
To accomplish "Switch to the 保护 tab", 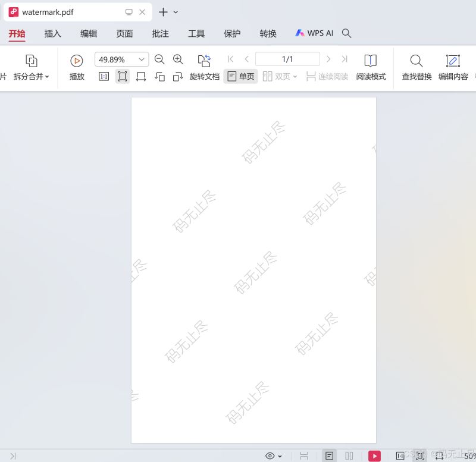I will [x=232, y=33].
